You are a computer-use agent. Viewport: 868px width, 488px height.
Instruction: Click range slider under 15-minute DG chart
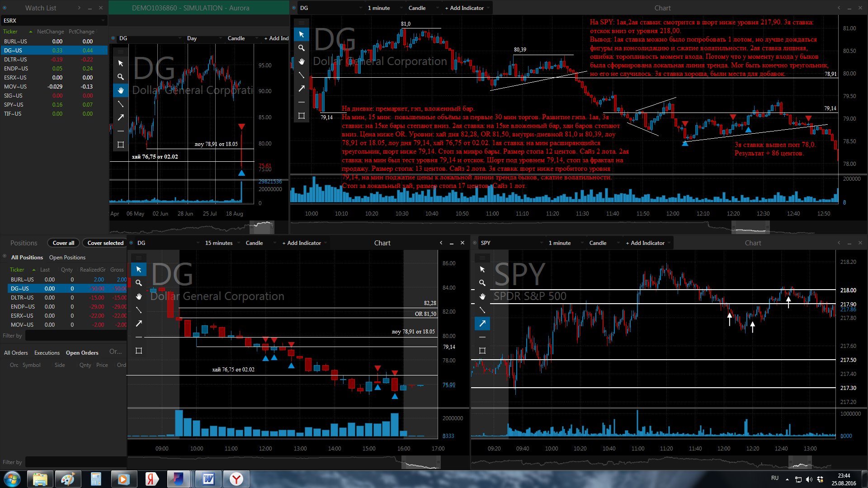tap(420, 463)
